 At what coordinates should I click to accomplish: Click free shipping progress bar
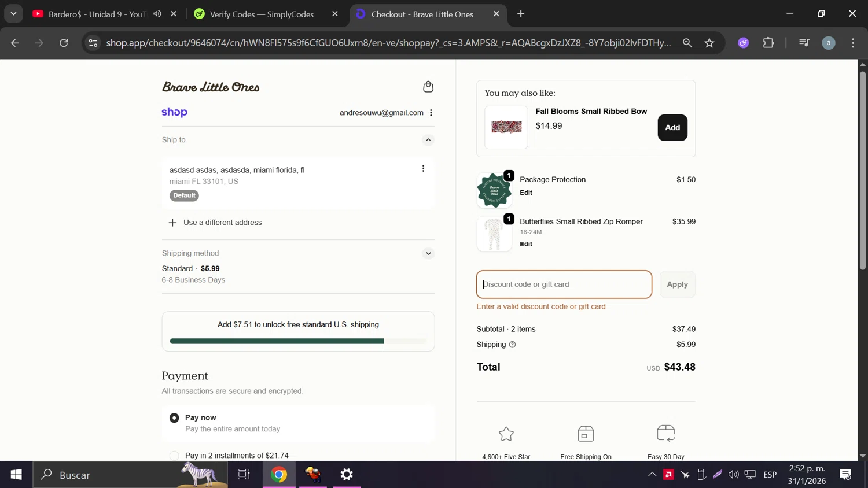pos(298,341)
